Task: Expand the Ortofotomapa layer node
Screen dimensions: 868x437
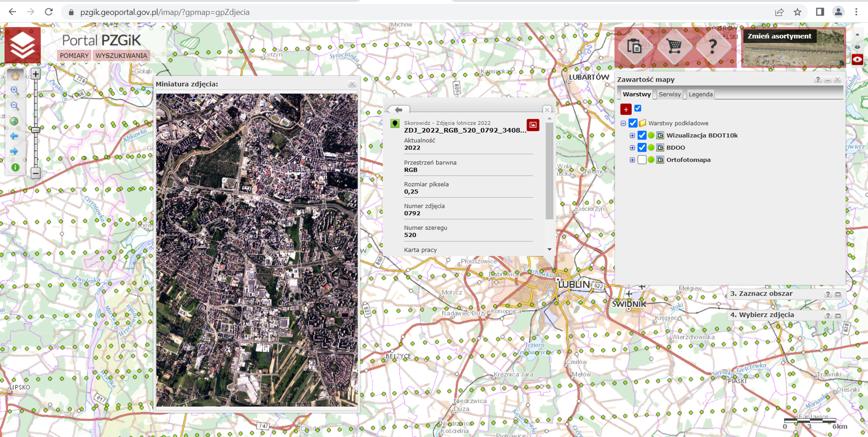Action: [x=632, y=160]
